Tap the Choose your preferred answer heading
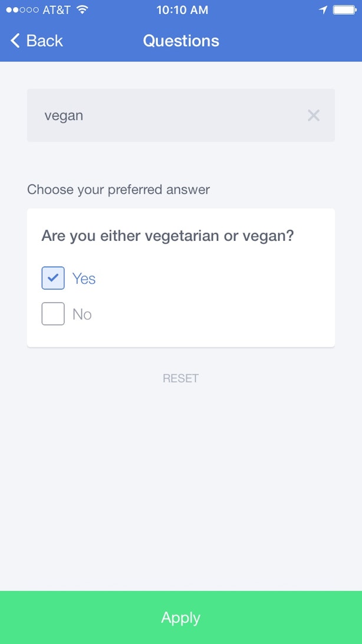362x644 pixels. (x=118, y=190)
